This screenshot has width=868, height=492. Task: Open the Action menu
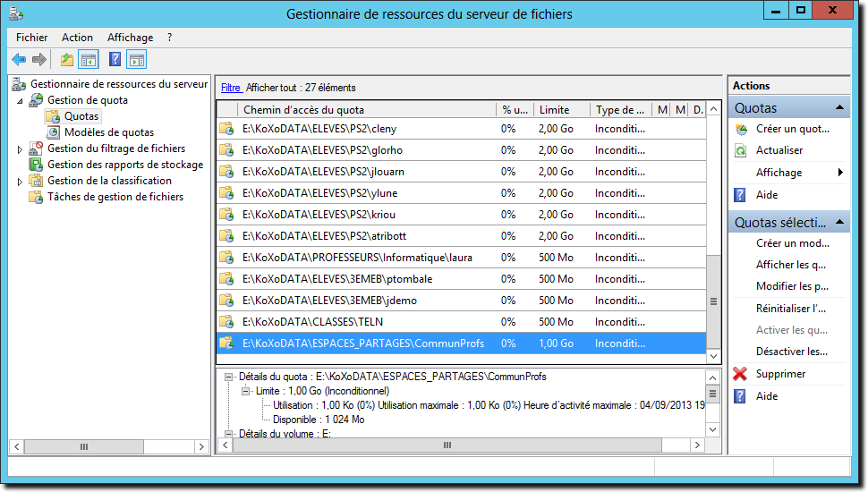click(x=77, y=38)
